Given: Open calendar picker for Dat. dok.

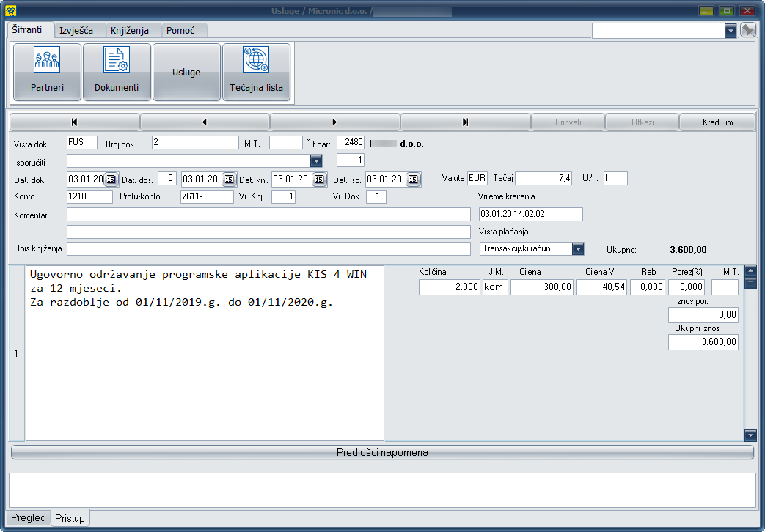Looking at the screenshot, I should (111, 180).
